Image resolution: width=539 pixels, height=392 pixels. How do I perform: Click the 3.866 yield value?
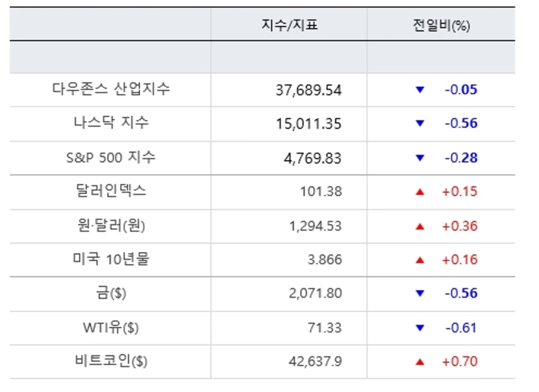tap(323, 260)
